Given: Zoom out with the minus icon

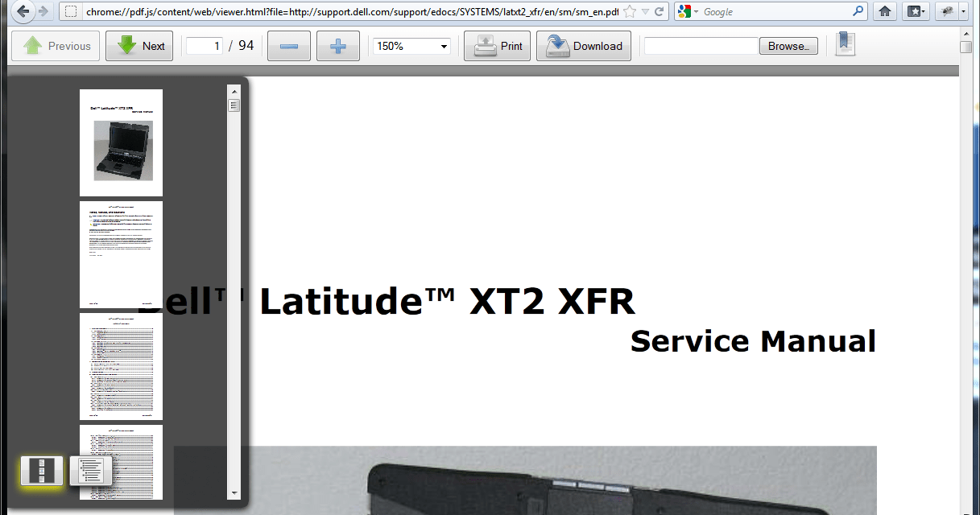Looking at the screenshot, I should [x=288, y=45].
